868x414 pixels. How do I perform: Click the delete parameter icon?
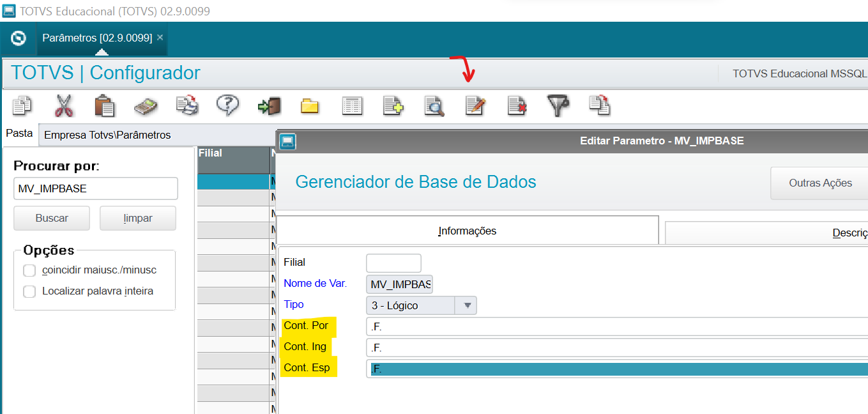[517, 105]
